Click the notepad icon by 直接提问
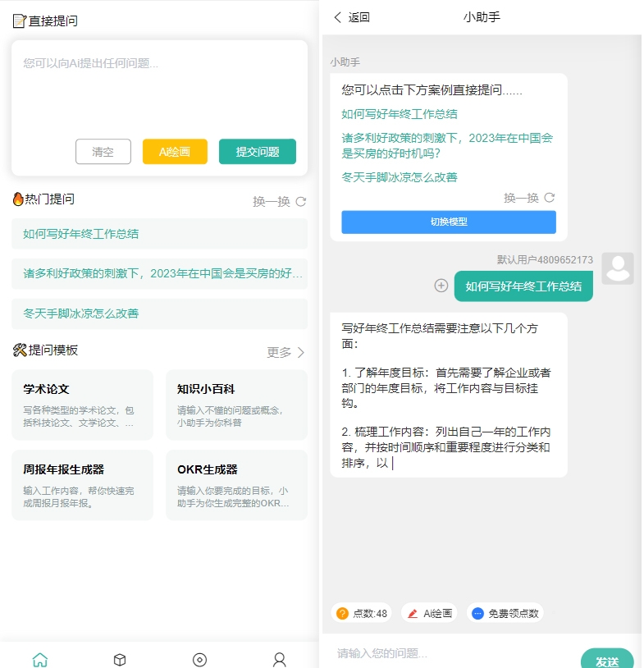The image size is (644, 668). (19, 21)
